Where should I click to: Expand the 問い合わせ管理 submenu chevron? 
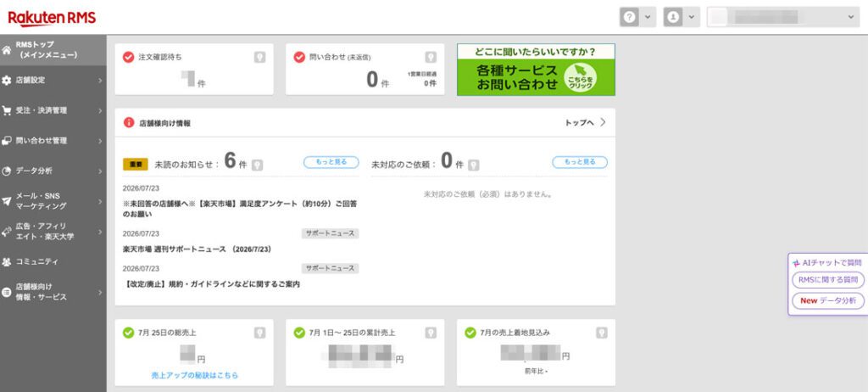100,141
